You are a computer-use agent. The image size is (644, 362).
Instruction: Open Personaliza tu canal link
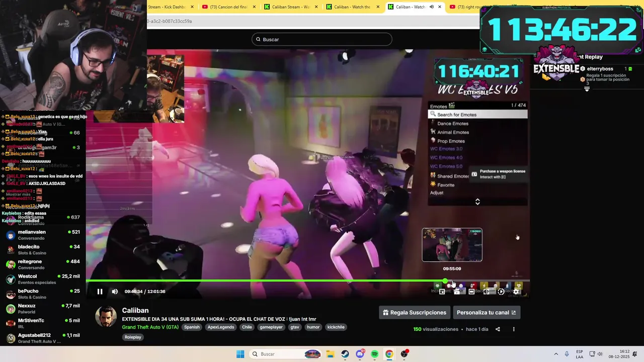(487, 313)
